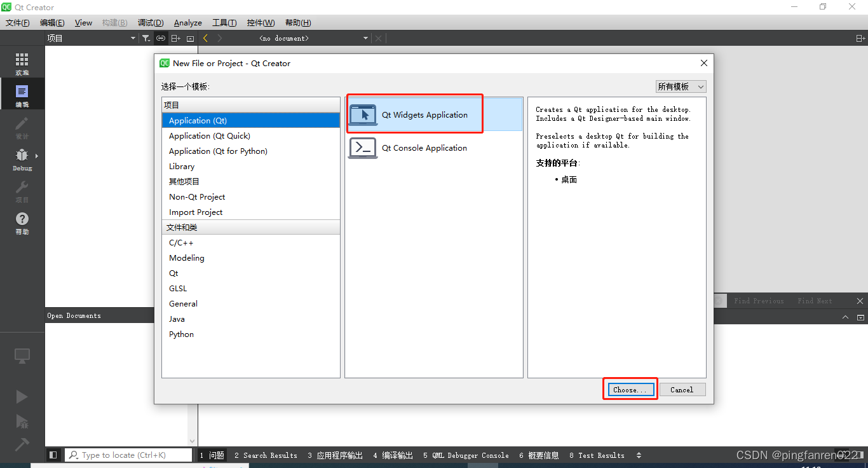Image resolution: width=868 pixels, height=468 pixels.
Task: Open the Analyze menu
Action: (x=188, y=23)
